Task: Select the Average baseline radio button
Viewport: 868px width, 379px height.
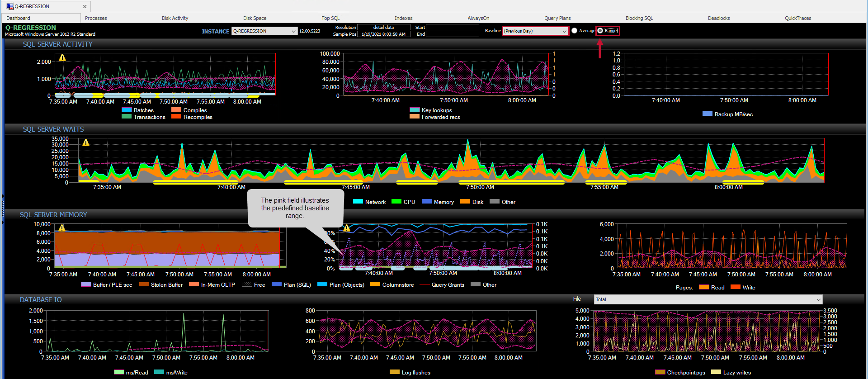Action: (x=574, y=31)
